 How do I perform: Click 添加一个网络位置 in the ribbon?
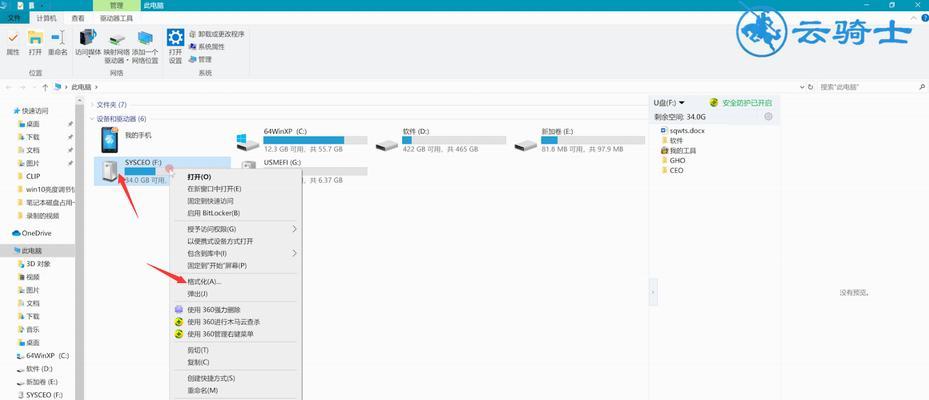(145, 47)
